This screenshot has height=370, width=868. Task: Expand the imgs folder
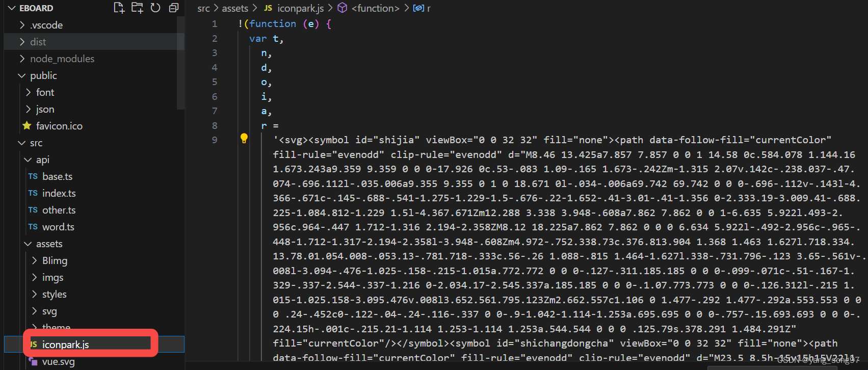point(34,277)
